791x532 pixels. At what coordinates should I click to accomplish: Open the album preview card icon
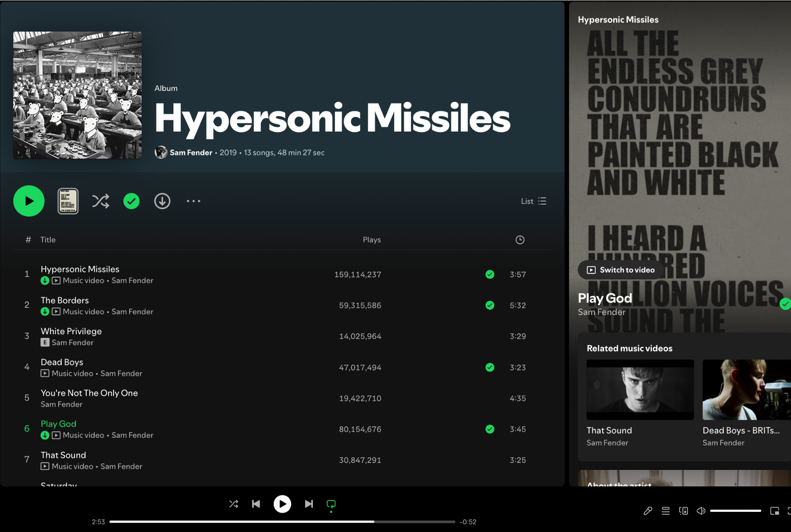pos(68,201)
